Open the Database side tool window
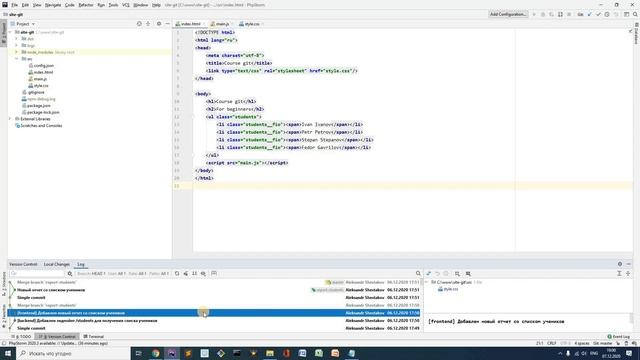 pos(636,34)
